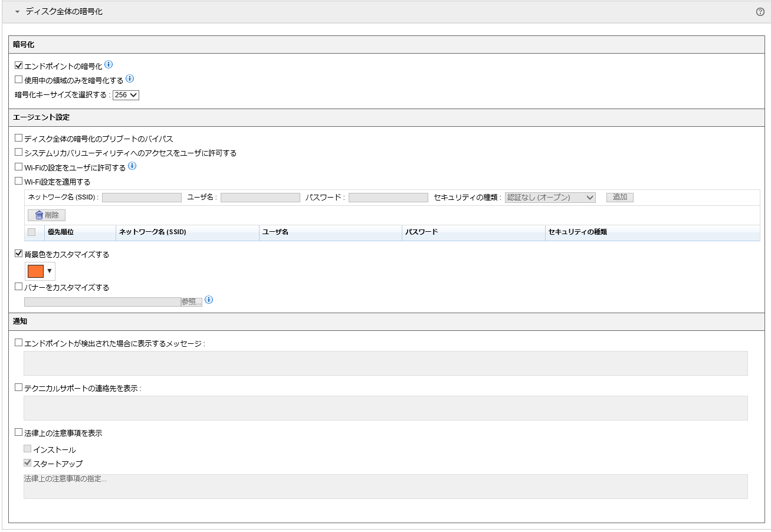
Task: Open the orange background color swatch
Action: click(40, 271)
